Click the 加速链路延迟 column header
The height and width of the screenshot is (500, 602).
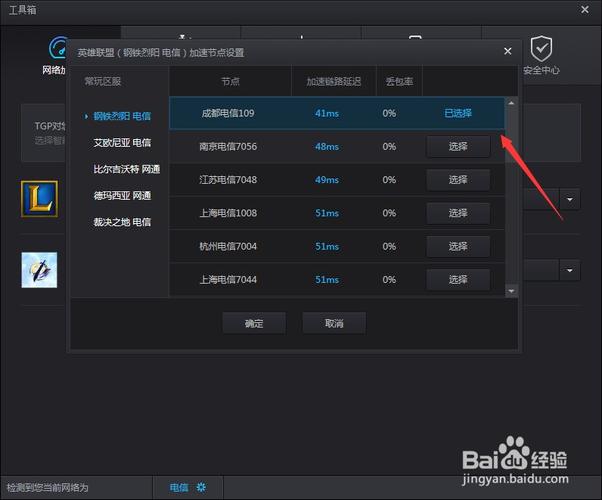(x=334, y=81)
